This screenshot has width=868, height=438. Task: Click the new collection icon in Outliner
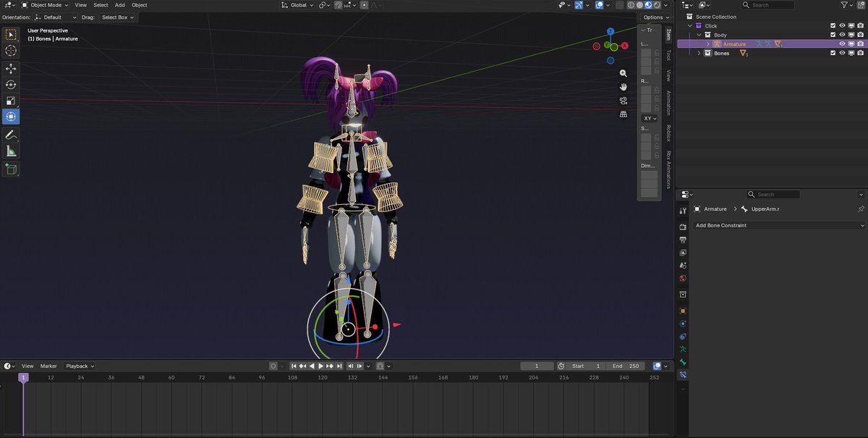[861, 4]
